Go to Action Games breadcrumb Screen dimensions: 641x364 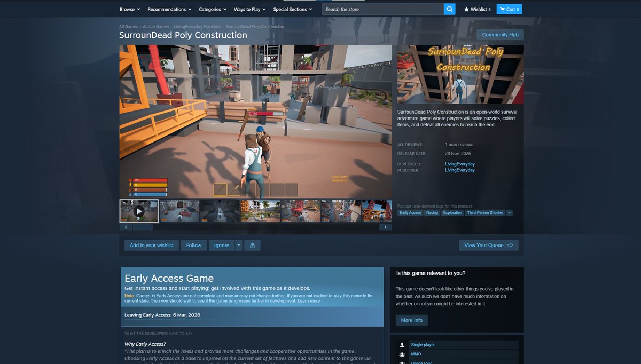click(x=156, y=26)
